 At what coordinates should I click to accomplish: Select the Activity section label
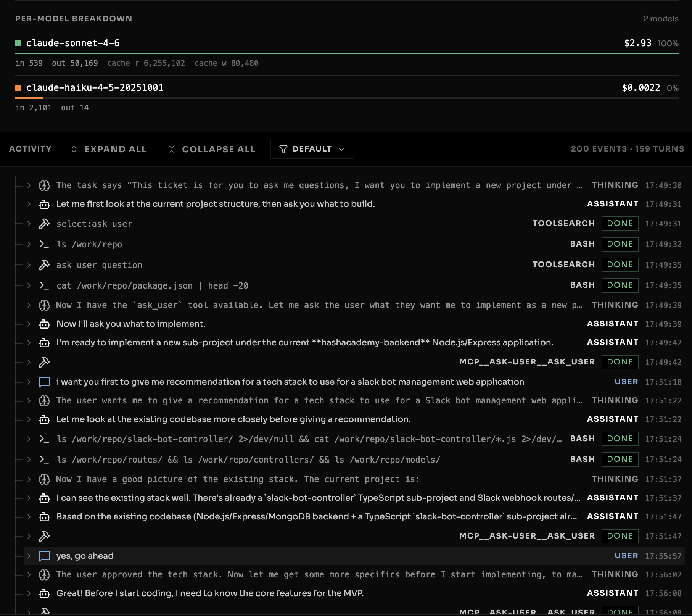coord(30,149)
